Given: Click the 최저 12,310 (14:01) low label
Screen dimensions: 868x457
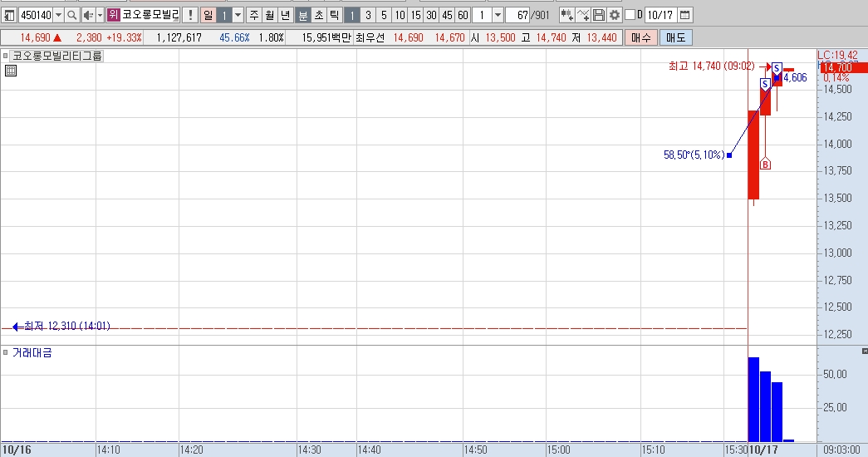Looking at the screenshot, I should pos(66,327).
